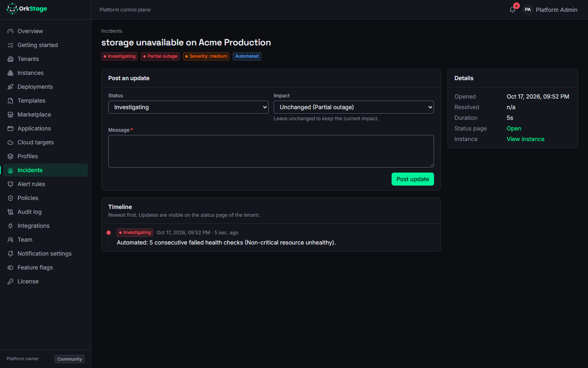Click the License key icon
The height and width of the screenshot is (368, 588).
[11, 281]
